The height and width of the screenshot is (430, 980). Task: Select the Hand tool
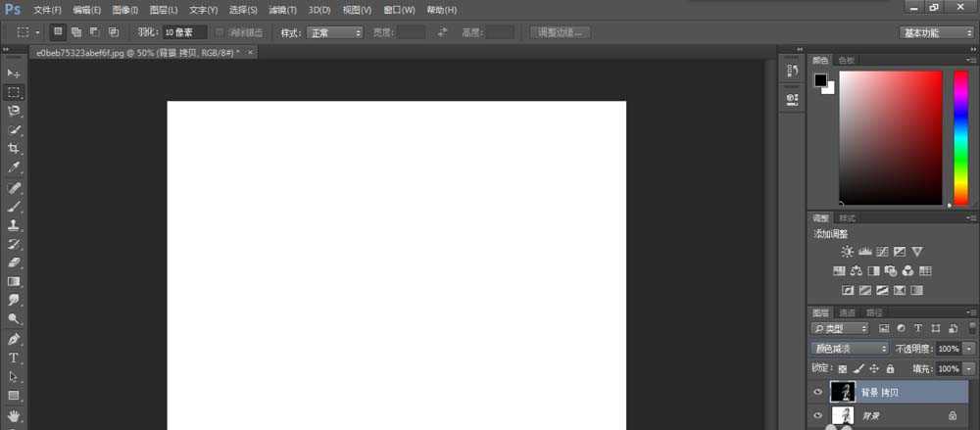click(14, 414)
